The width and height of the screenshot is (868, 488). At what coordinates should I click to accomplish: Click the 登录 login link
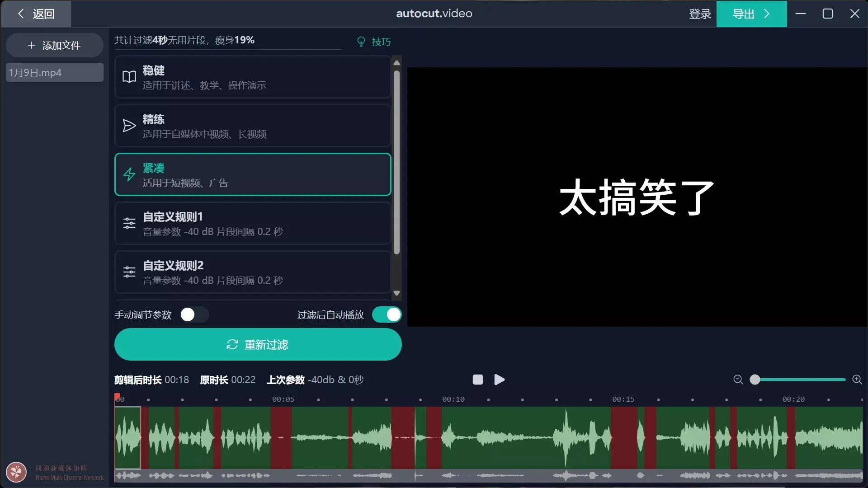pyautogui.click(x=700, y=14)
